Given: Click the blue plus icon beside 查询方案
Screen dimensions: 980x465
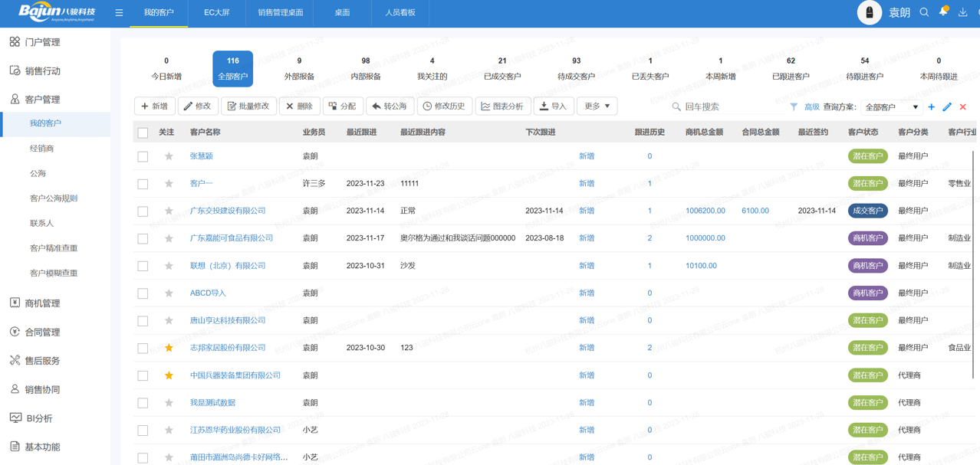Looking at the screenshot, I should tap(931, 107).
